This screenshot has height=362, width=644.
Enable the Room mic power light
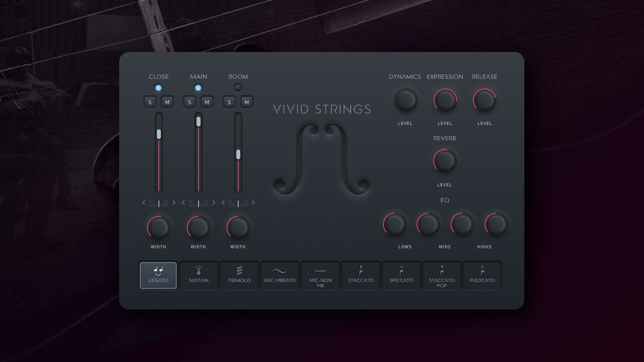238,88
